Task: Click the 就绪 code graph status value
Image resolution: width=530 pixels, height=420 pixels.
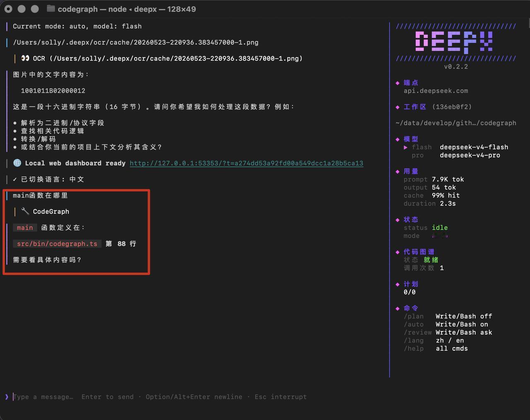Action: (431, 260)
